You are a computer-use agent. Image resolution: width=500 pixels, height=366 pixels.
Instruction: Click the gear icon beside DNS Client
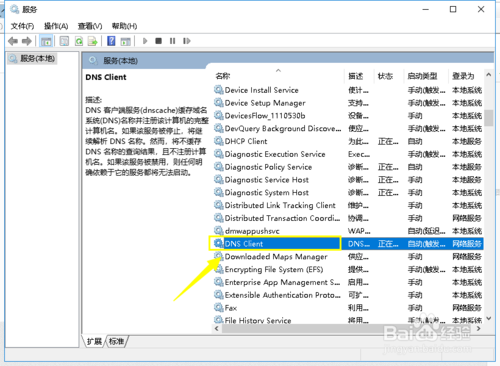click(219, 244)
